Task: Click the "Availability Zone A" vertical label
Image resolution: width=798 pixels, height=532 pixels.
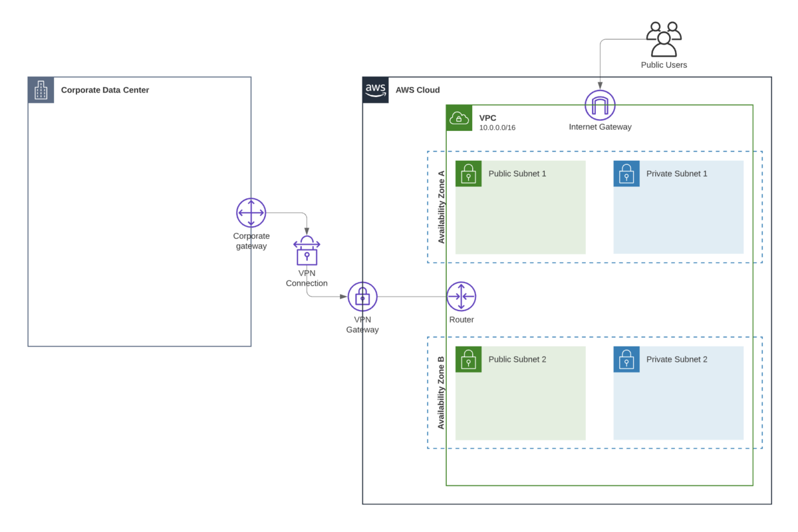Action: pos(441,207)
